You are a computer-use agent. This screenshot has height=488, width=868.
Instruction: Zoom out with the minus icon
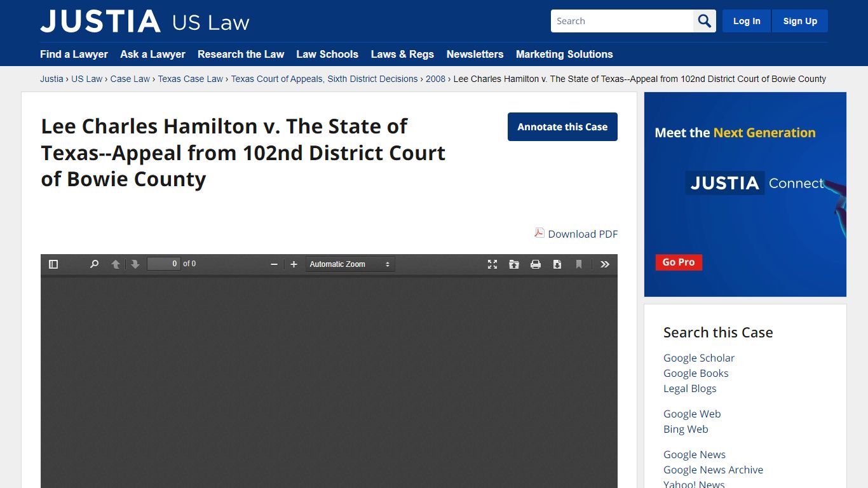tap(274, 264)
